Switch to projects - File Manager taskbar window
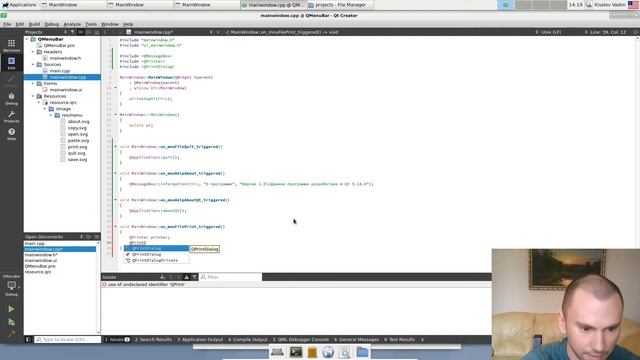Viewport: 640px width, 360px height. click(340, 5)
